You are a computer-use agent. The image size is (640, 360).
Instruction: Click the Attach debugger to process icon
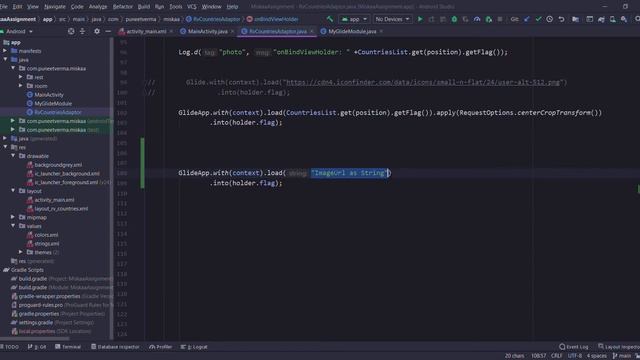(x=488, y=19)
